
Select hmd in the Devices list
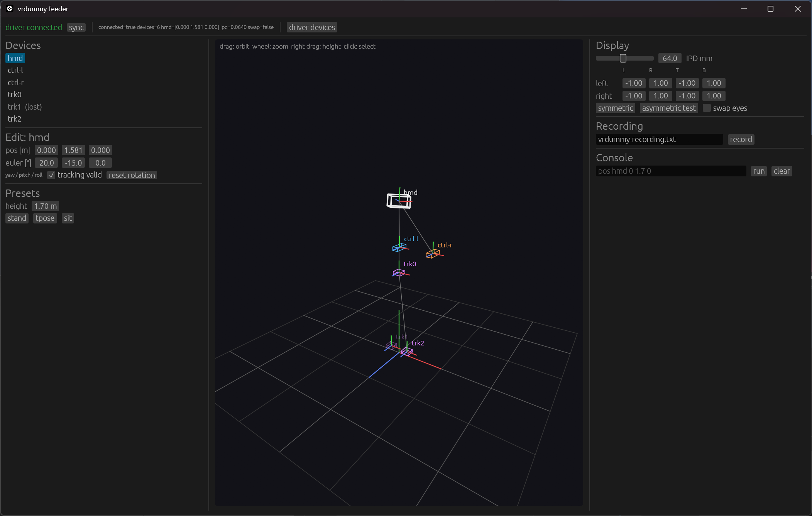tap(15, 58)
